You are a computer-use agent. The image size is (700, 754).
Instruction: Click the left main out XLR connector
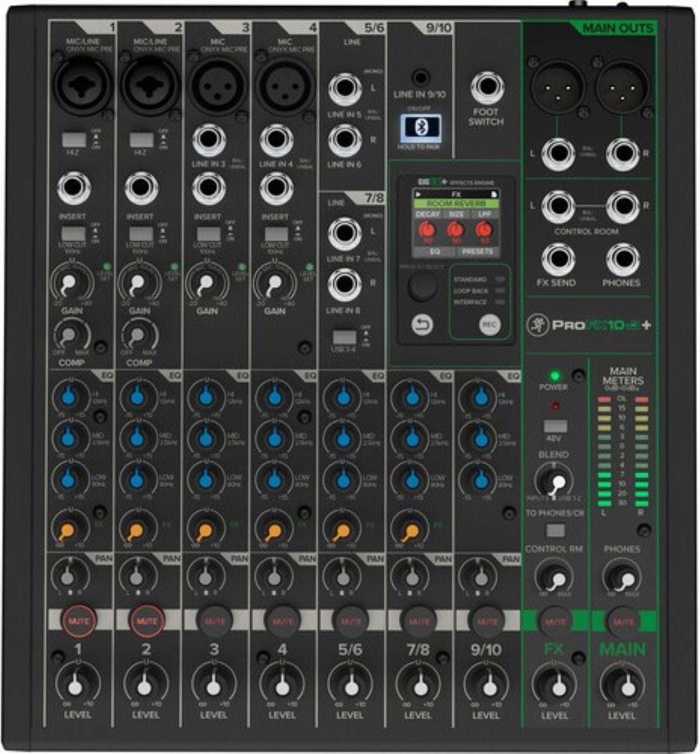(x=558, y=87)
